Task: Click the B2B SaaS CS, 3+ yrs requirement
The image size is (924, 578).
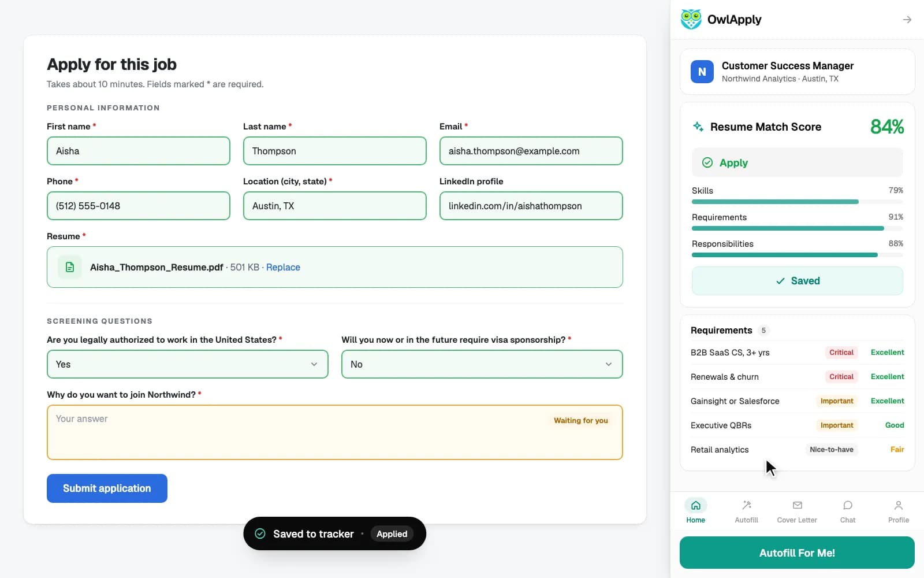Action: click(798, 353)
